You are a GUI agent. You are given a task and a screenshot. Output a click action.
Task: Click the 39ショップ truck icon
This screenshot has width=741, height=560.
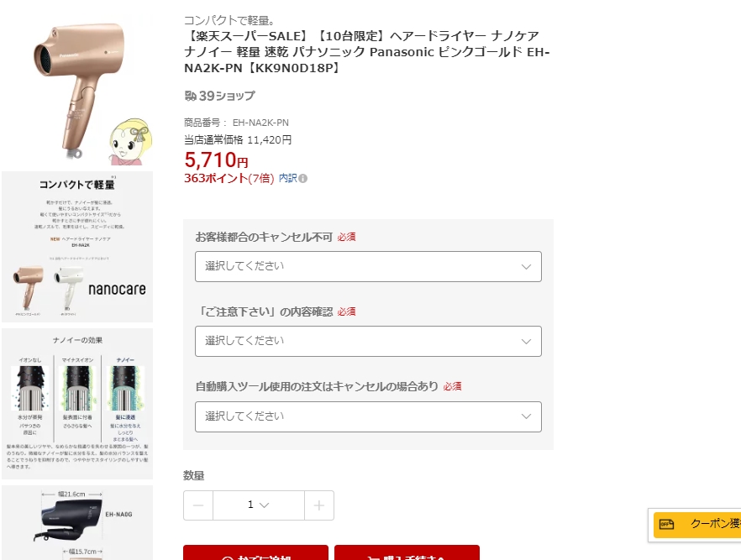pos(191,96)
